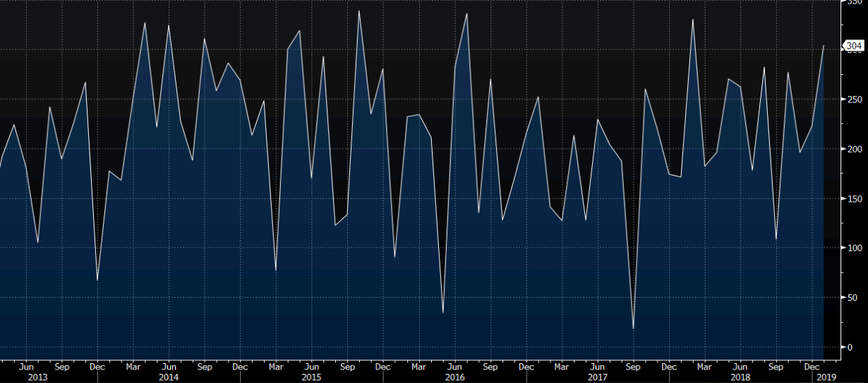Click the Jun label of 2018

(x=740, y=367)
